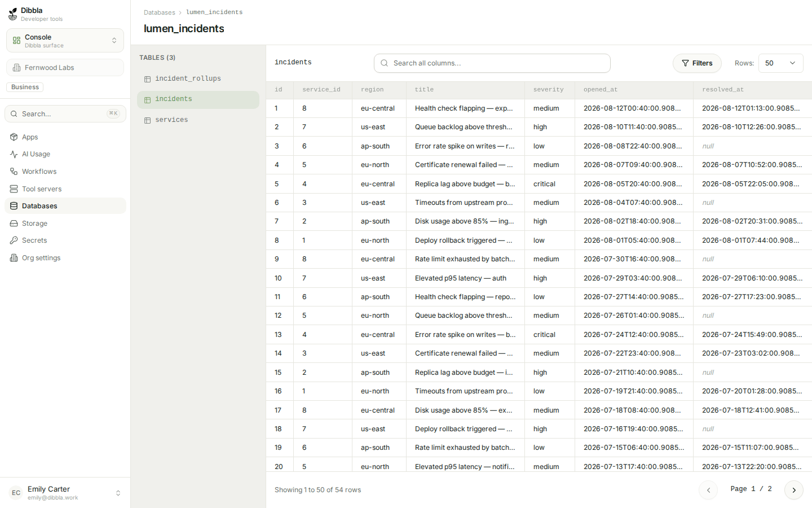
Task: Open AI Usage in the sidebar
Action: 65,154
